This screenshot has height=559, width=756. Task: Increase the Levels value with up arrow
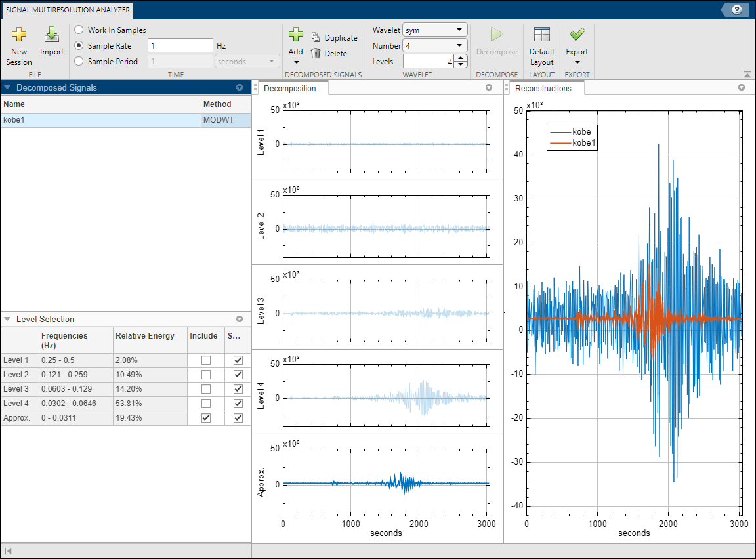(461, 58)
